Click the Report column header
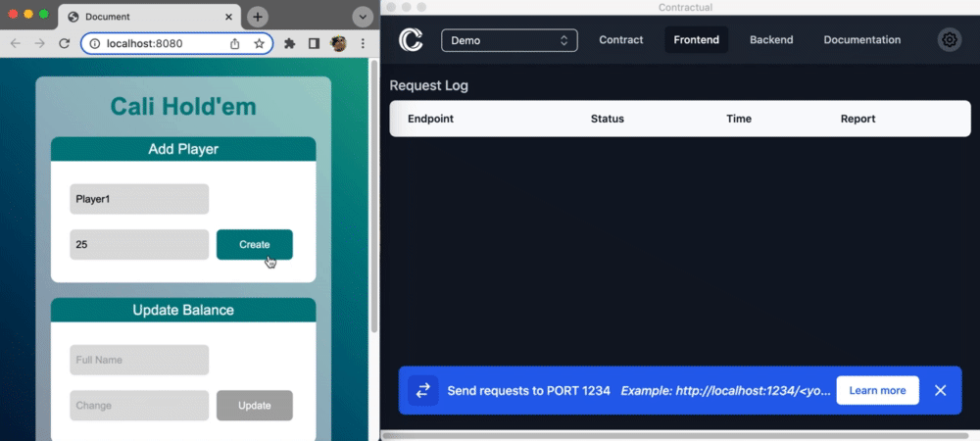This screenshot has width=980, height=441. click(x=857, y=119)
